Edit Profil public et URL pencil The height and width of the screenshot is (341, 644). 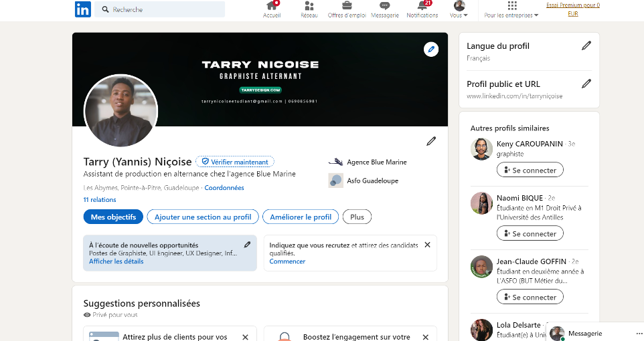(586, 84)
